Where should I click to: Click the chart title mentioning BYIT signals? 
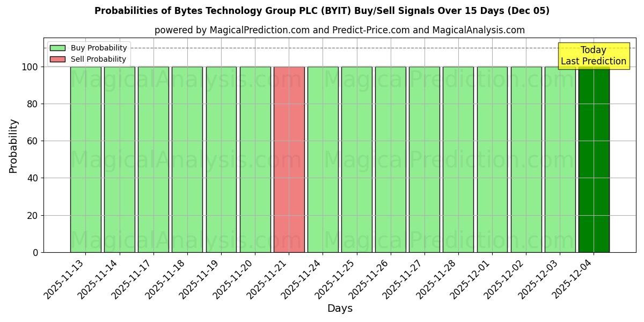(322, 9)
